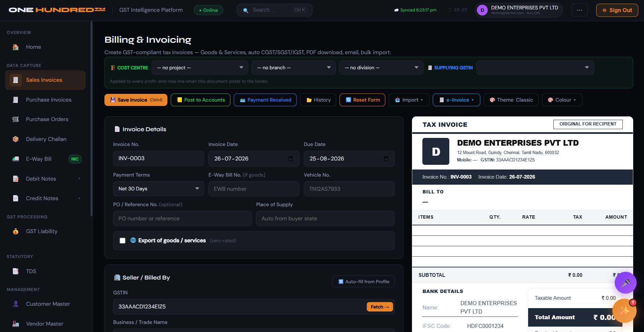
Task: Open Due Date calendar picker icon
Action: point(386,159)
